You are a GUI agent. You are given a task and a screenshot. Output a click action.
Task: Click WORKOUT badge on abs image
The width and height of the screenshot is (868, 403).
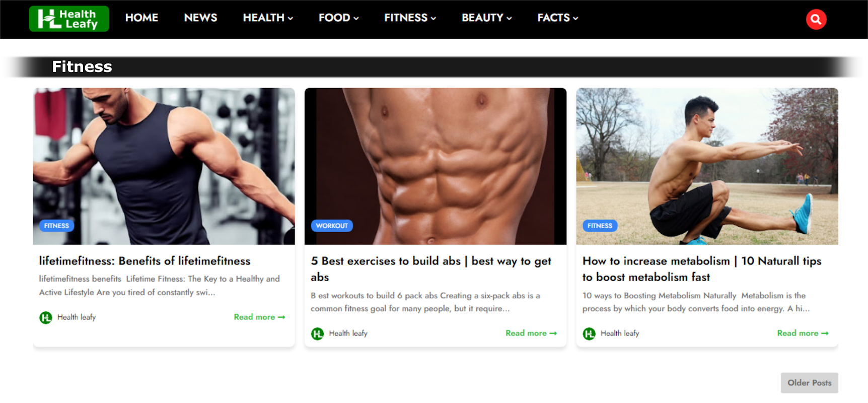332,226
